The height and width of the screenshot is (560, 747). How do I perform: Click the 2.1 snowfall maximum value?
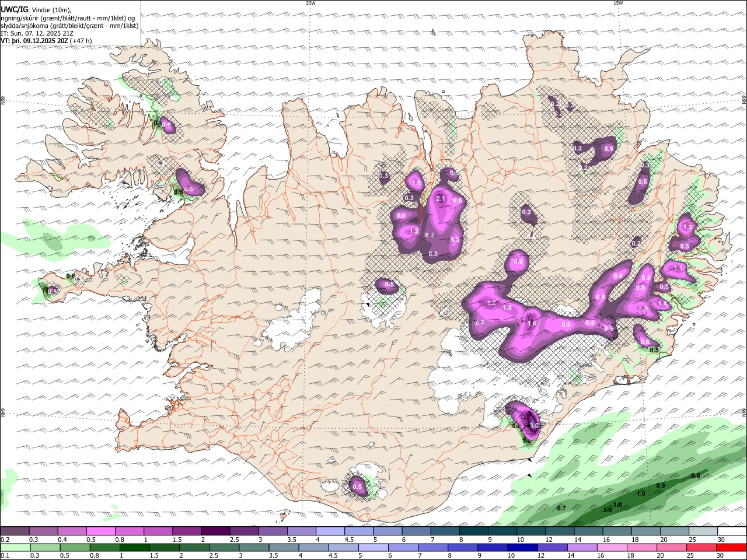point(441,199)
